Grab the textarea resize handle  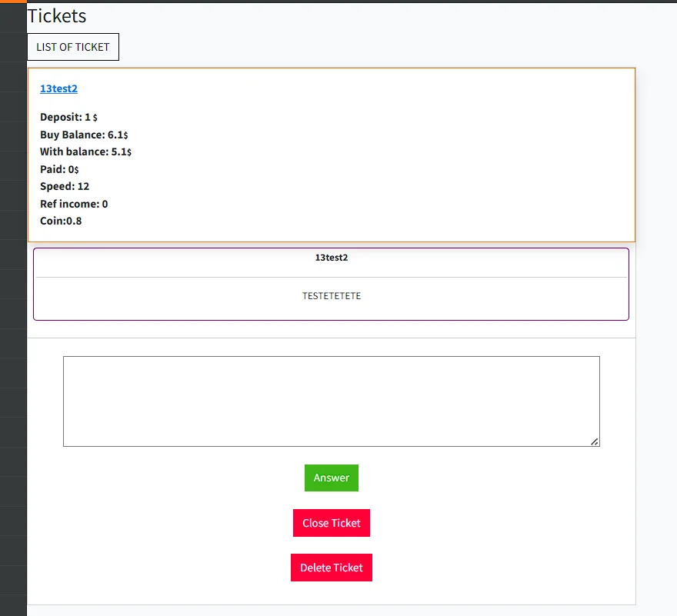595,441
